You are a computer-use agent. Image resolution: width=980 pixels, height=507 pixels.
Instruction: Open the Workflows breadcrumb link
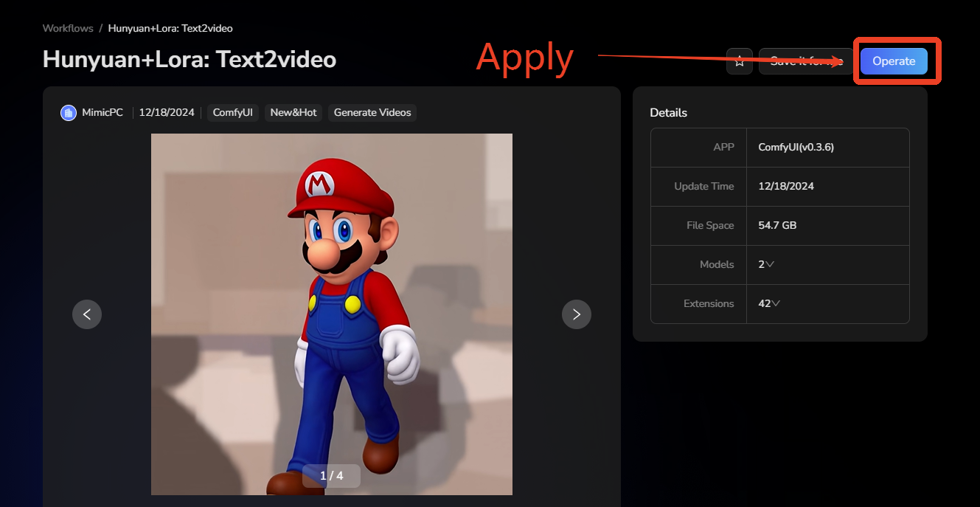[68, 28]
